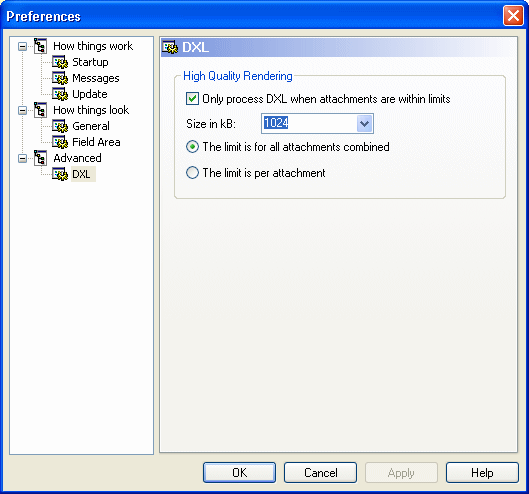Collapse the How things look node
Screen dimensions: 529x494
pos(22,110)
